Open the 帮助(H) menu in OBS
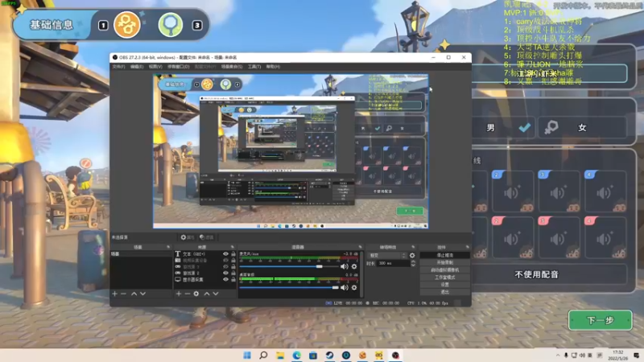 click(x=273, y=67)
